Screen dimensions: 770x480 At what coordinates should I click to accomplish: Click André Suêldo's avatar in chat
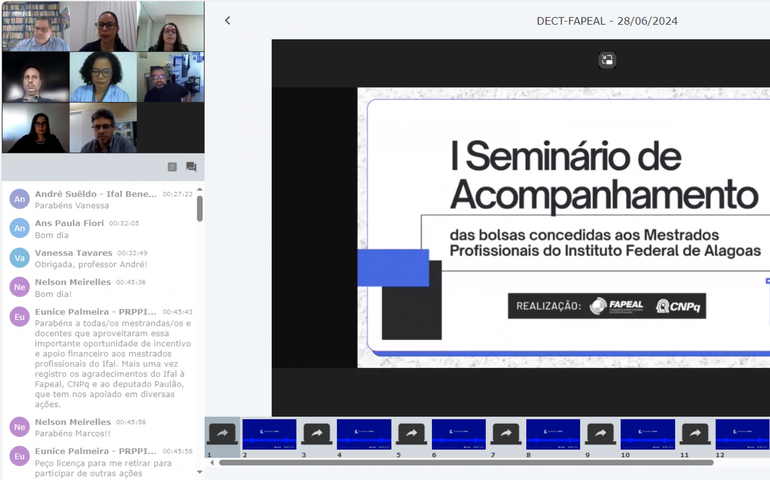pyautogui.click(x=19, y=198)
